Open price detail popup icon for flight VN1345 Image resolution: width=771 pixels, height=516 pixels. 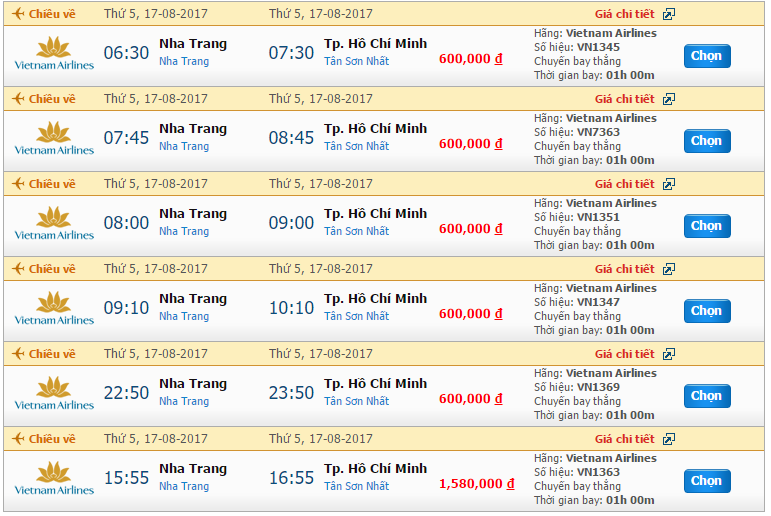click(x=669, y=14)
